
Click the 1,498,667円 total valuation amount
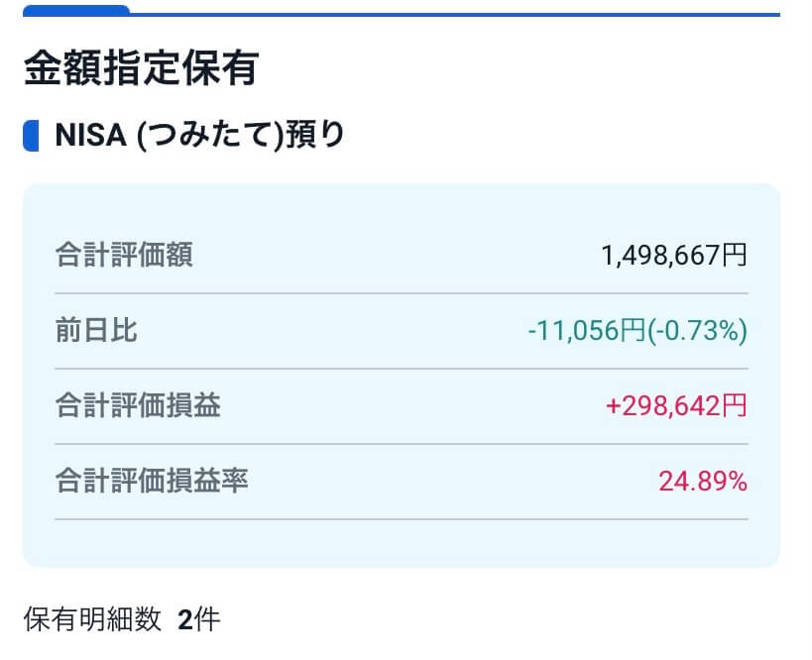(x=673, y=256)
